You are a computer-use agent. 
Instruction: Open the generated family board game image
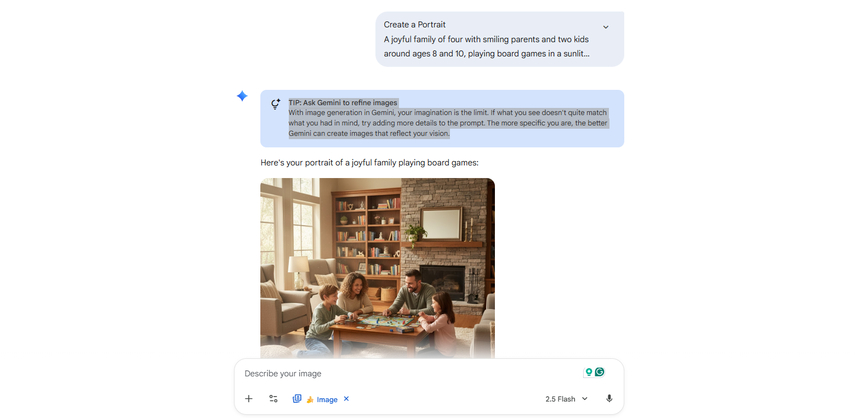377,268
